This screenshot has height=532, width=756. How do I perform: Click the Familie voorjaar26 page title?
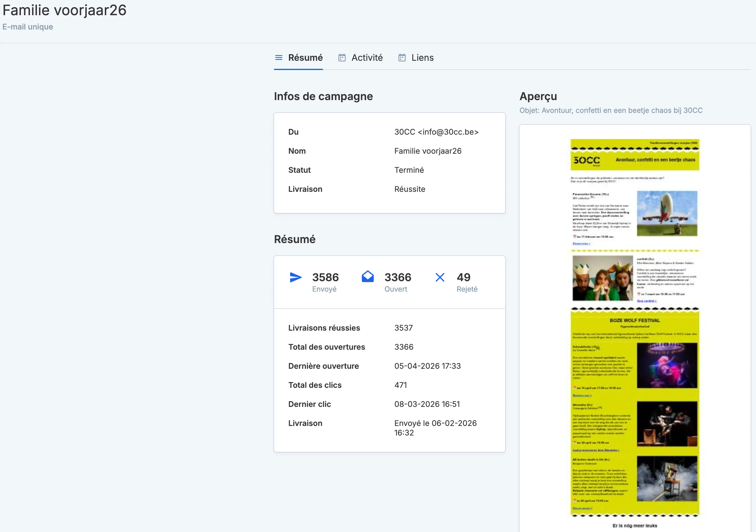click(65, 10)
